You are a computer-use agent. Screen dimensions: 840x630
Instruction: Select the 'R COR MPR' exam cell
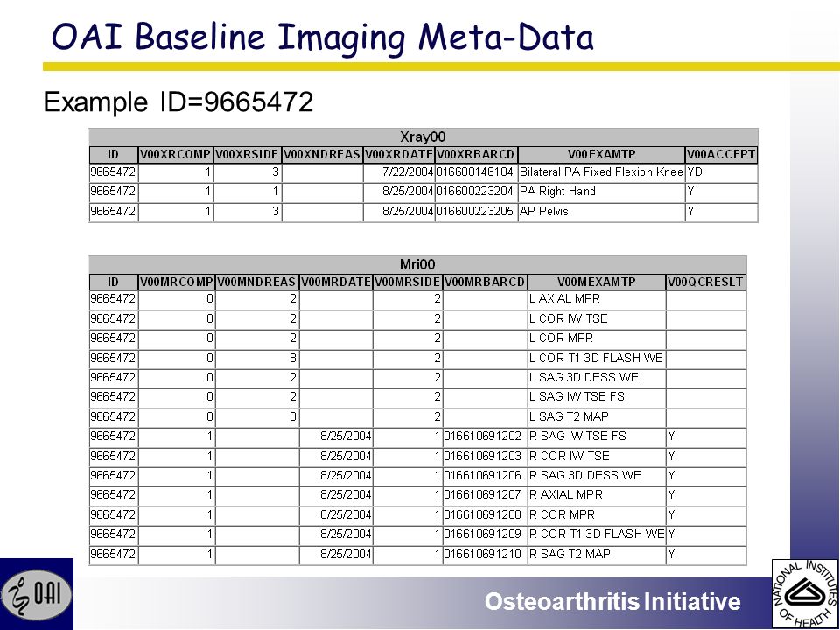tap(597, 515)
